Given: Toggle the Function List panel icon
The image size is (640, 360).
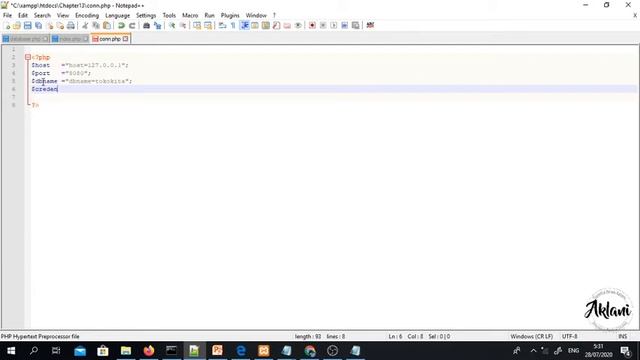Looking at the screenshot, I should [x=276, y=26].
